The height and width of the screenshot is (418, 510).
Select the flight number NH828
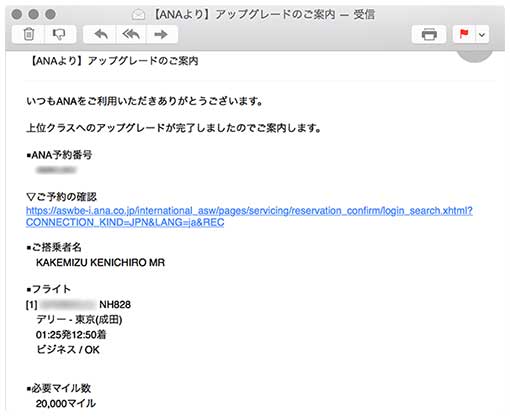(x=115, y=305)
